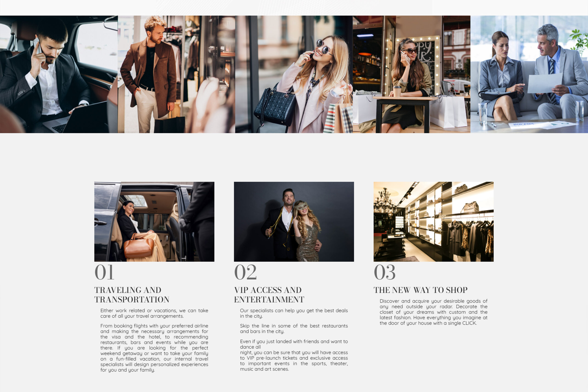Click the luxury boutique store image
This screenshot has width=588, height=392.
[433, 222]
